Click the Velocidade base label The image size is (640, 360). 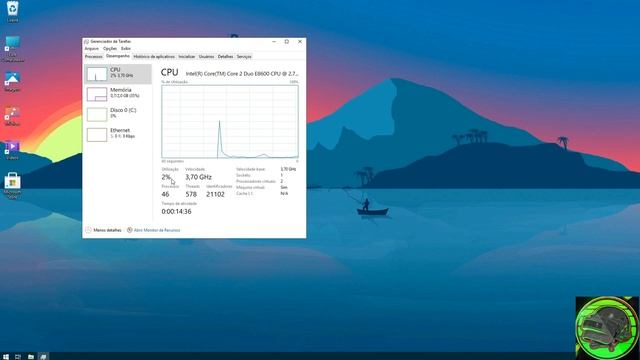click(250, 169)
